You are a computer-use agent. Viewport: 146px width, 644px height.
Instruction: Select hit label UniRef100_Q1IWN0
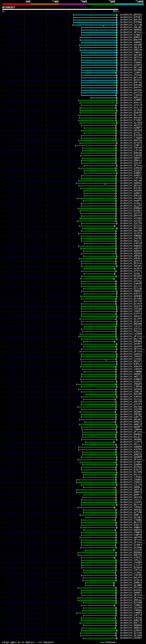[131, 585]
